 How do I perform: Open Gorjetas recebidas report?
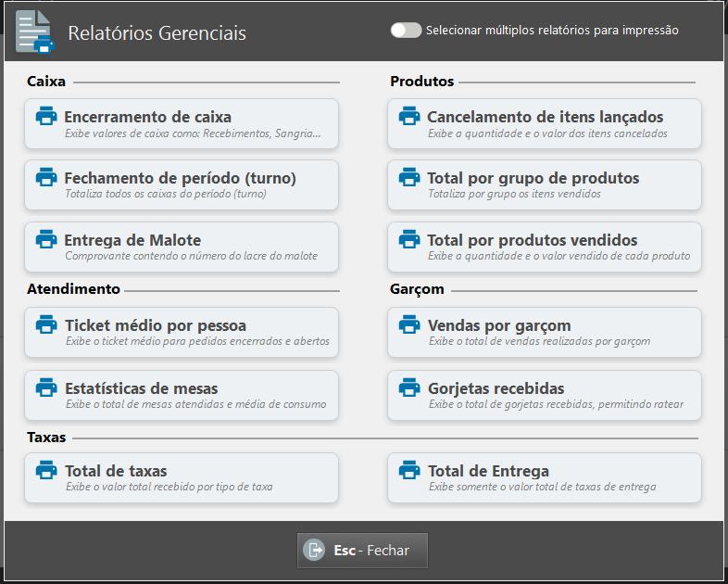[x=545, y=395]
